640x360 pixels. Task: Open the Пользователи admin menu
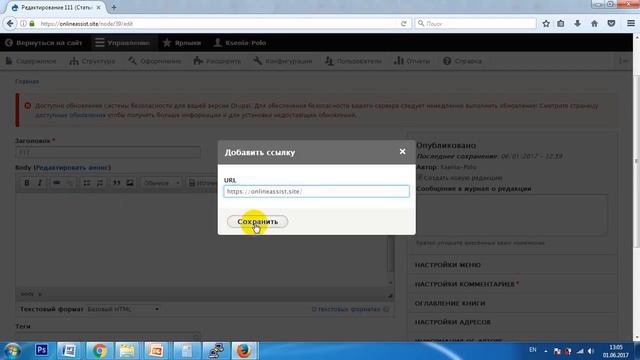coord(353,61)
